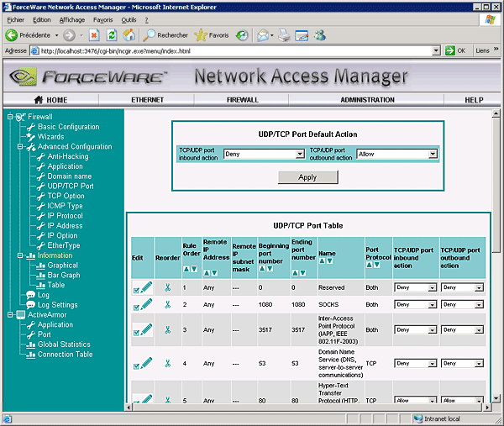Click the Edit page toolbar icon
The height and width of the screenshot is (426, 504).
tap(302, 35)
